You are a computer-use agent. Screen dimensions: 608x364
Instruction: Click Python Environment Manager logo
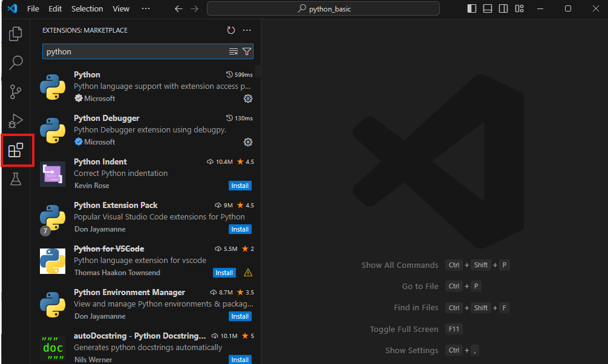click(x=53, y=305)
